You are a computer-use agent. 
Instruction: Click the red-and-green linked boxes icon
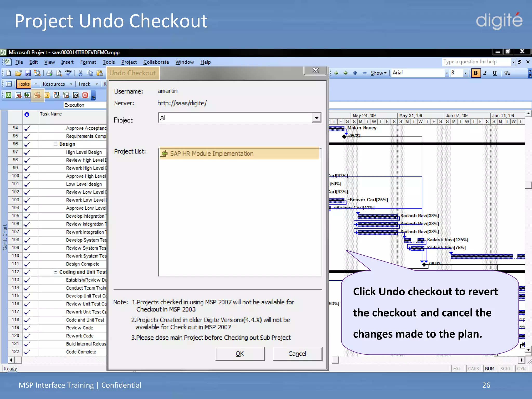pos(57,95)
